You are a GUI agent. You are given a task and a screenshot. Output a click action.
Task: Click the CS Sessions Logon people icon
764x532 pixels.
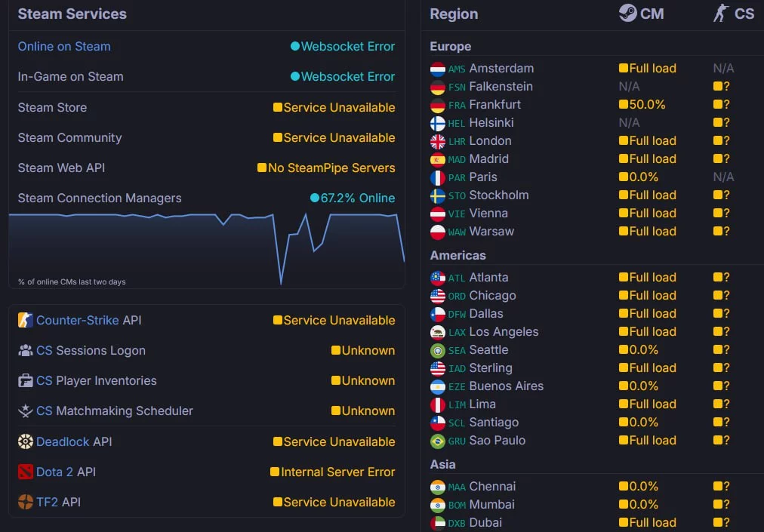26,350
